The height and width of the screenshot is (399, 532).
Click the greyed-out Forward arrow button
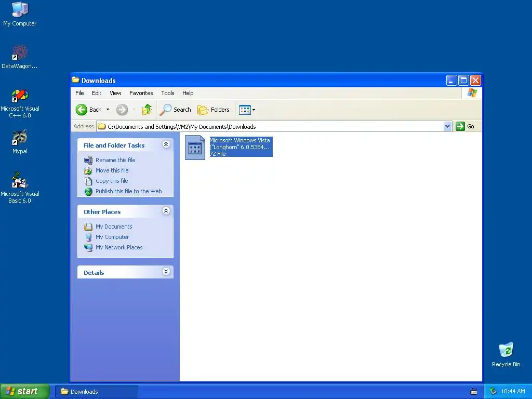point(122,110)
